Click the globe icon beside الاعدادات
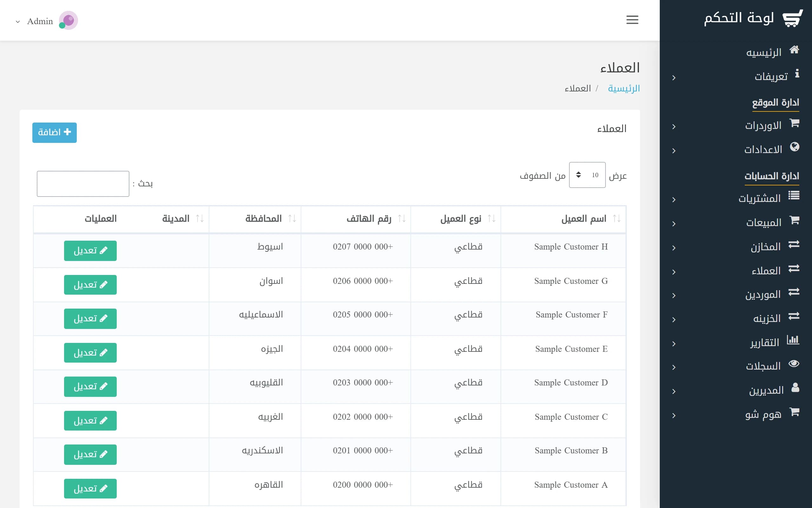Viewport: 812px width, 508px height. [794, 147]
